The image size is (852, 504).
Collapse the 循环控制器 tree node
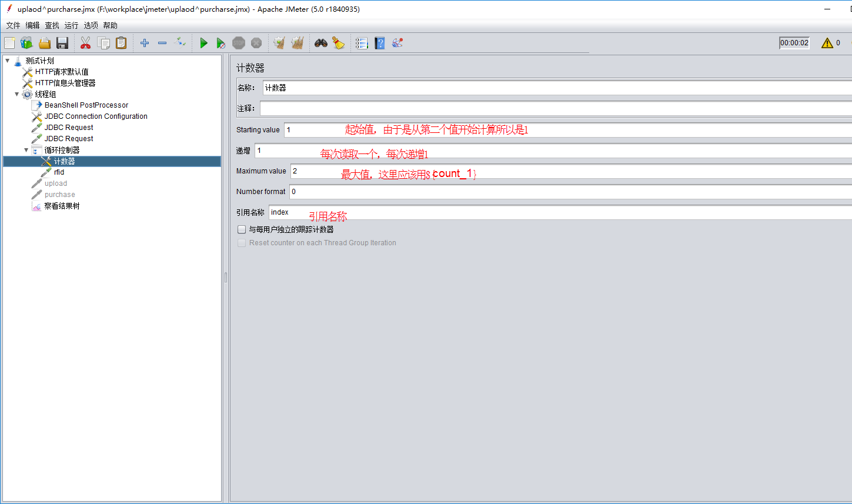point(26,150)
